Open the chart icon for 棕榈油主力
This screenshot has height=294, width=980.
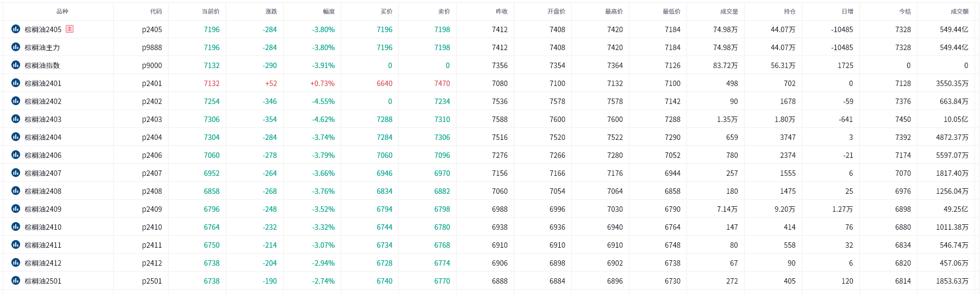[x=16, y=47]
